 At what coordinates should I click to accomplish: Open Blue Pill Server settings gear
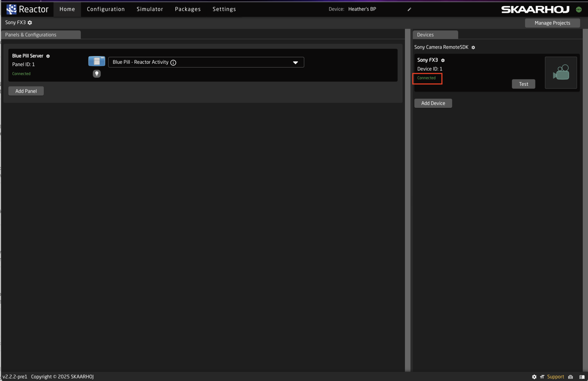pos(48,56)
